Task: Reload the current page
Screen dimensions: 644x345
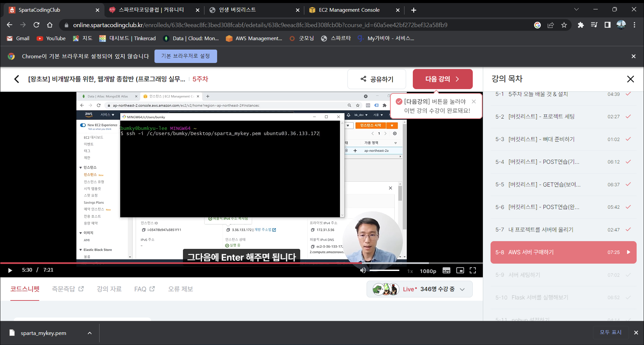Action: coord(37,25)
